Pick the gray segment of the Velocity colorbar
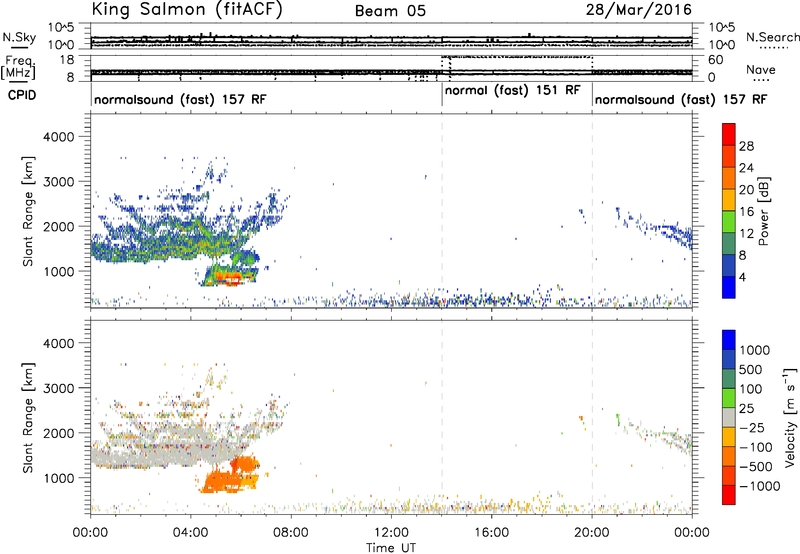The width and height of the screenshot is (800, 554). pyautogui.click(x=729, y=418)
